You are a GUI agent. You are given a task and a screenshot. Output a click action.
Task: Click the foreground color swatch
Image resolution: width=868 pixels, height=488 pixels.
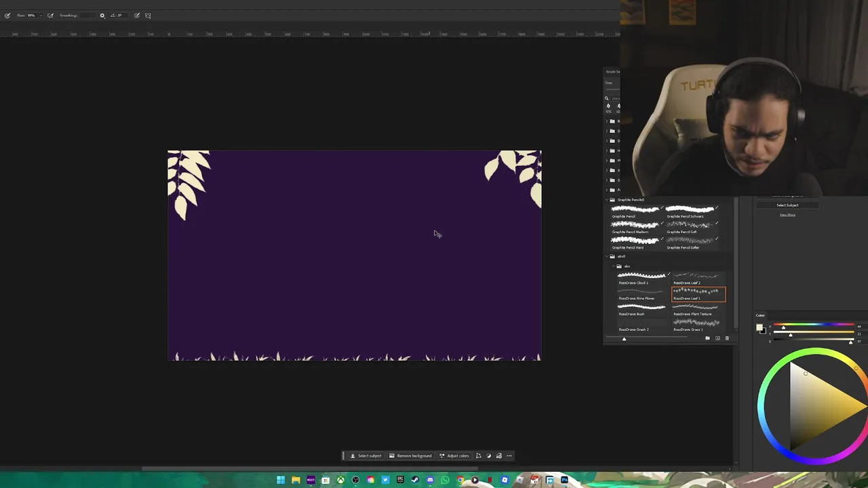759,327
